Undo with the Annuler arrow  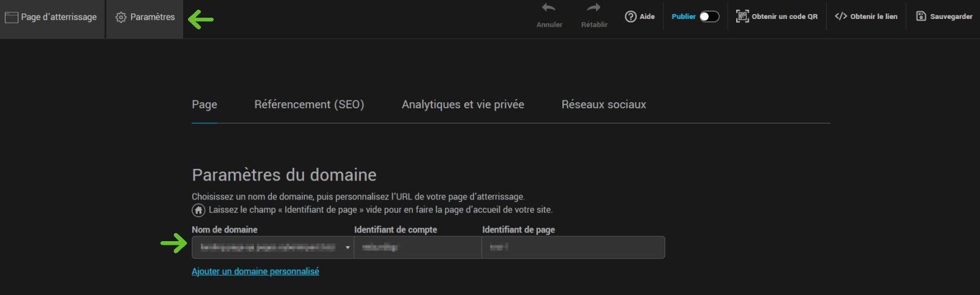pos(549,9)
